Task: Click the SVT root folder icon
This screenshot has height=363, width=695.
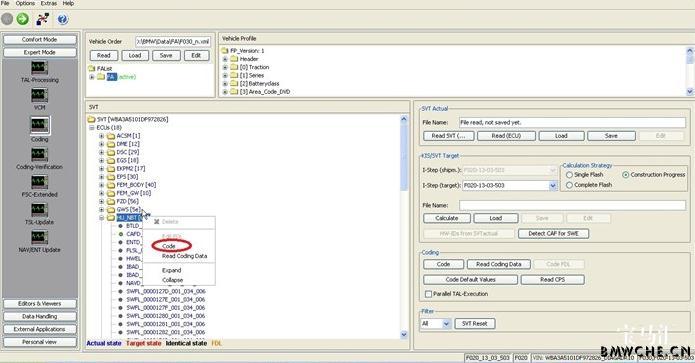Action: pos(91,119)
